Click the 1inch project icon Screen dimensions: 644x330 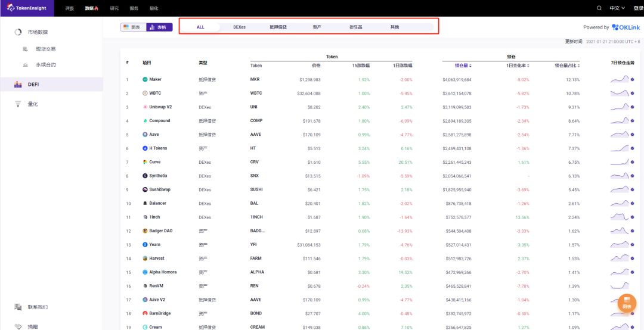145,217
